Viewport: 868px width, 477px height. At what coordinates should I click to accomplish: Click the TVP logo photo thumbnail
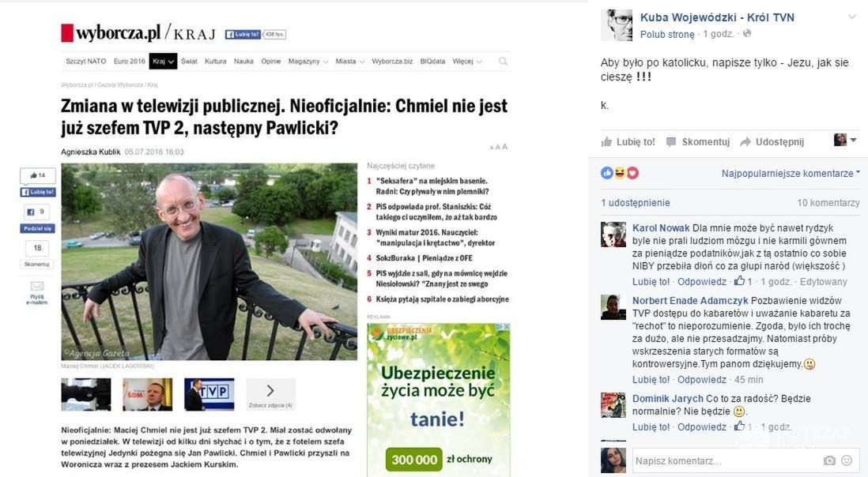pos(209,394)
